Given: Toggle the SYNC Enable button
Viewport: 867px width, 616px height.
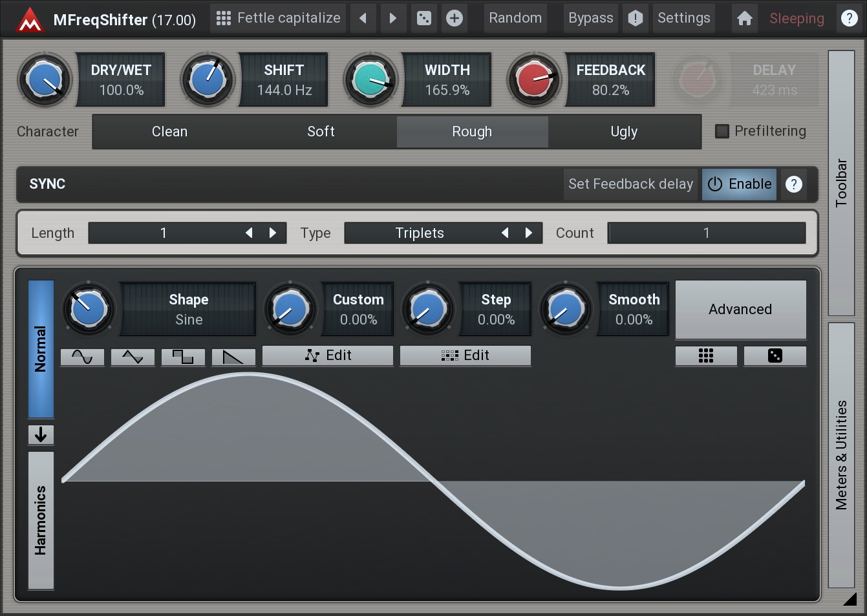Looking at the screenshot, I should point(739,184).
